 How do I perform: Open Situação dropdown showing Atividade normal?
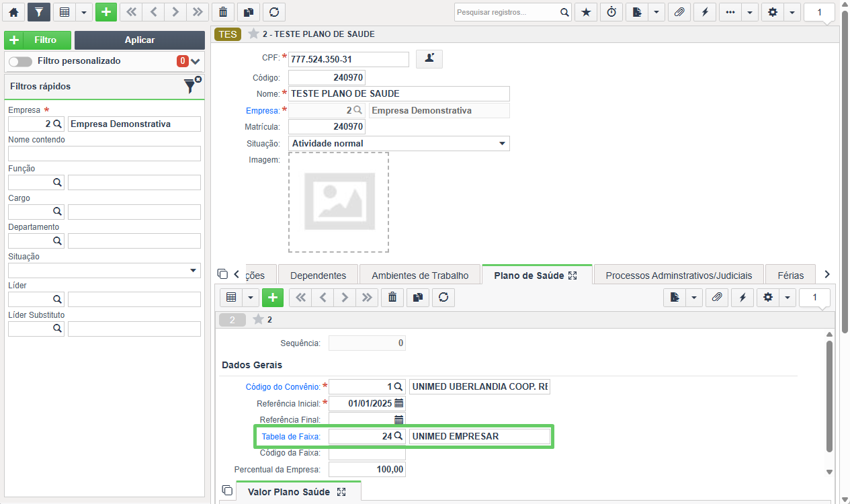399,143
